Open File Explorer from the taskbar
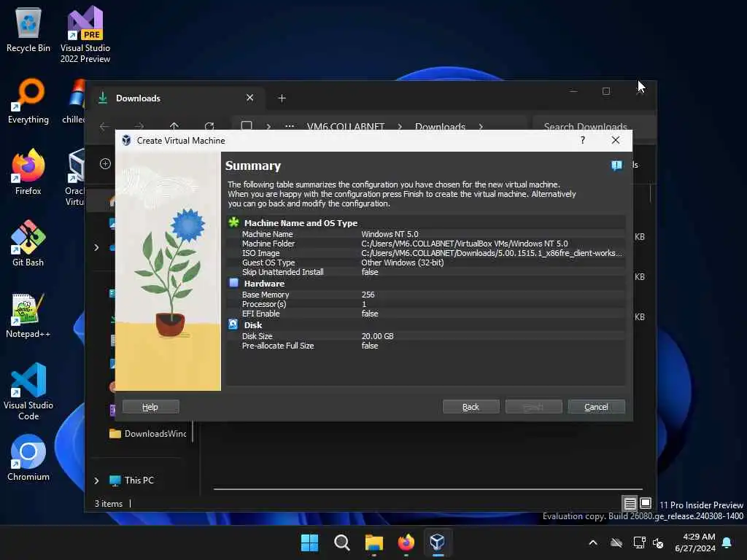Screen dimensions: 747x560 click(374, 542)
